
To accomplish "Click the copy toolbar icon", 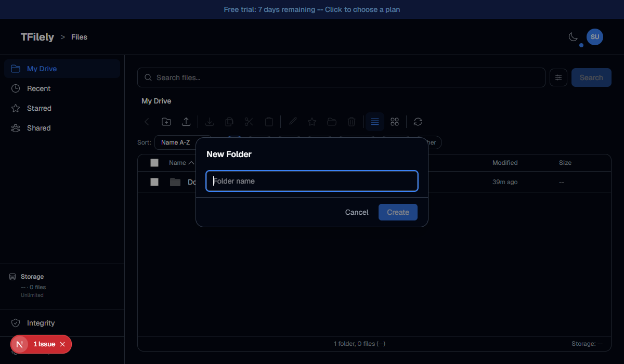I will (229, 122).
